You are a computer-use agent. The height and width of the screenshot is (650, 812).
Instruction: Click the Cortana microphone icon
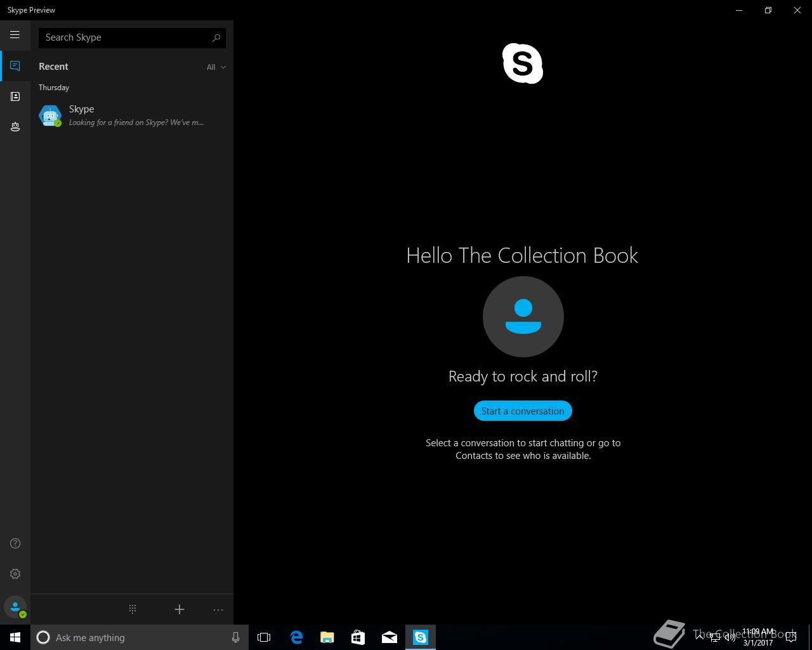click(x=235, y=637)
